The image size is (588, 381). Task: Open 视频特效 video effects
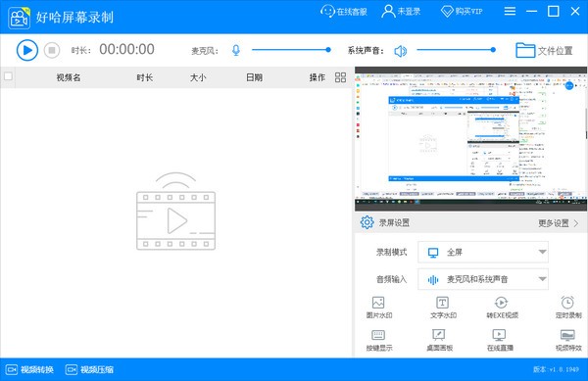pyautogui.click(x=568, y=340)
